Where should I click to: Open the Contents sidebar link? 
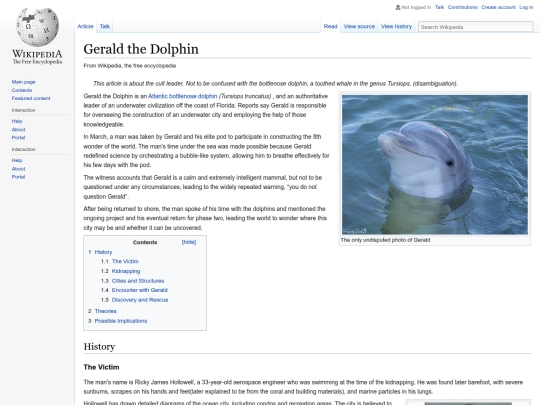(x=22, y=90)
